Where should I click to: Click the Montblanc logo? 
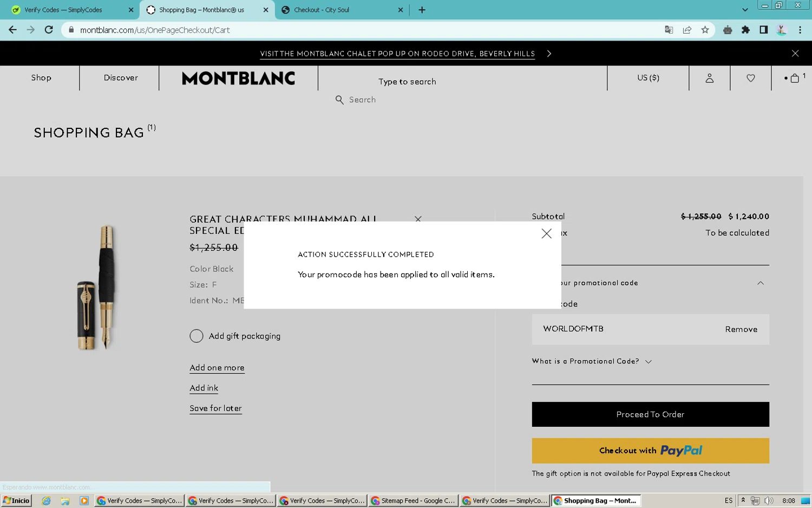239,78
